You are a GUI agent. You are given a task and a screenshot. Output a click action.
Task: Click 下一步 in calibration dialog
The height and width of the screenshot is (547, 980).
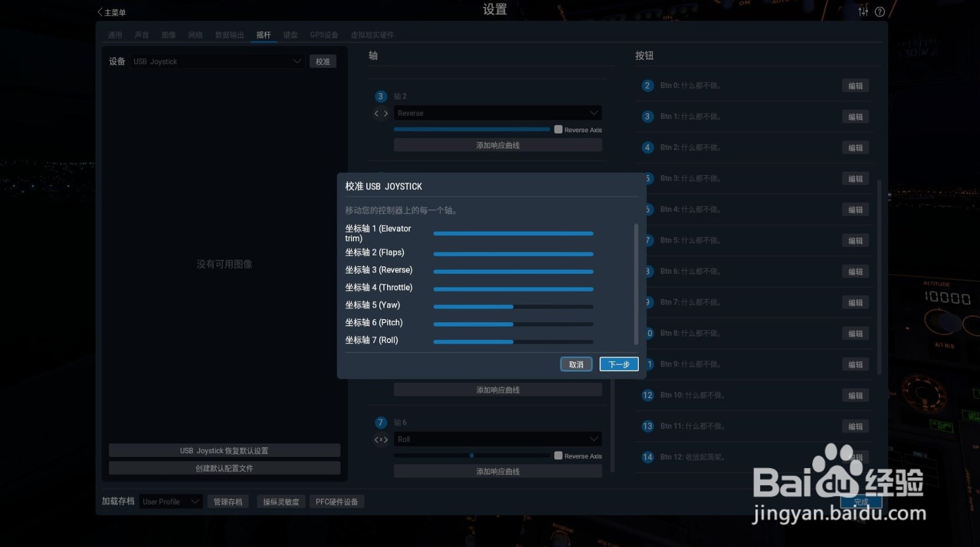619,364
